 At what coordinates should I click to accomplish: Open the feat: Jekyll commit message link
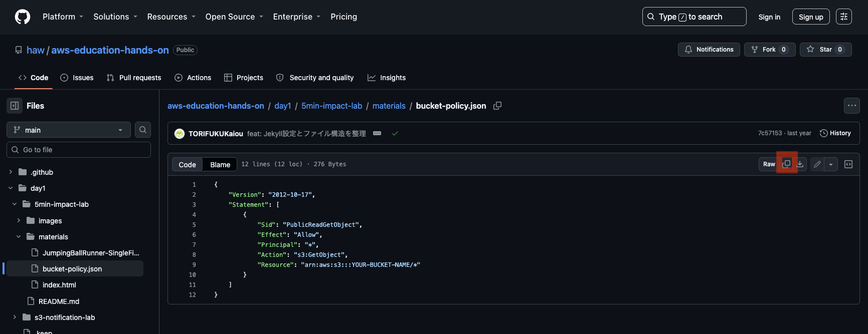coord(306,134)
